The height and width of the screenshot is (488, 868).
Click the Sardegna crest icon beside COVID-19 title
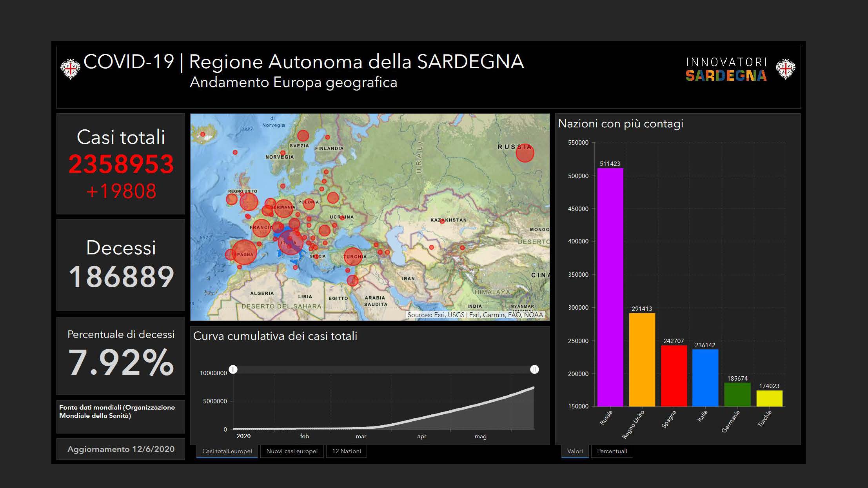click(70, 69)
